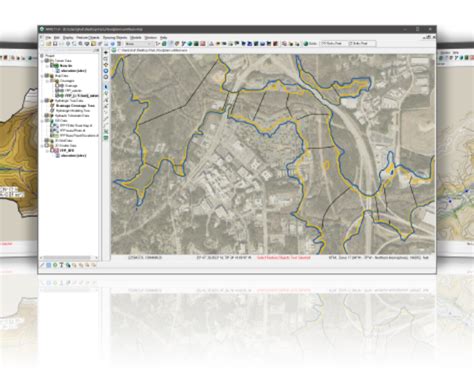The image size is (474, 387).
Task: Open the Window menu
Action: tap(151, 38)
